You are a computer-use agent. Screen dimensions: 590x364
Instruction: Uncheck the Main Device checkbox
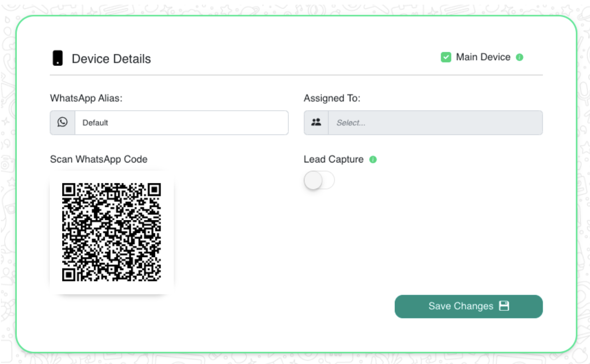(446, 57)
